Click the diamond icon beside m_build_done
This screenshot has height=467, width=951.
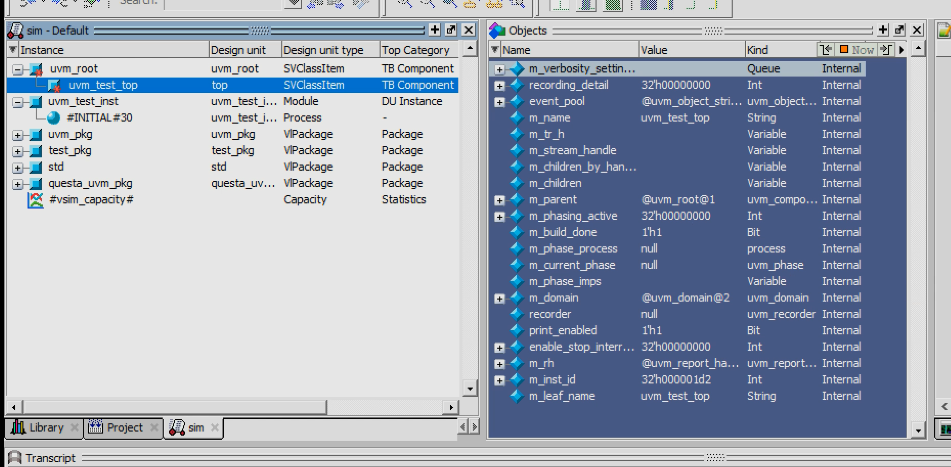pos(517,232)
